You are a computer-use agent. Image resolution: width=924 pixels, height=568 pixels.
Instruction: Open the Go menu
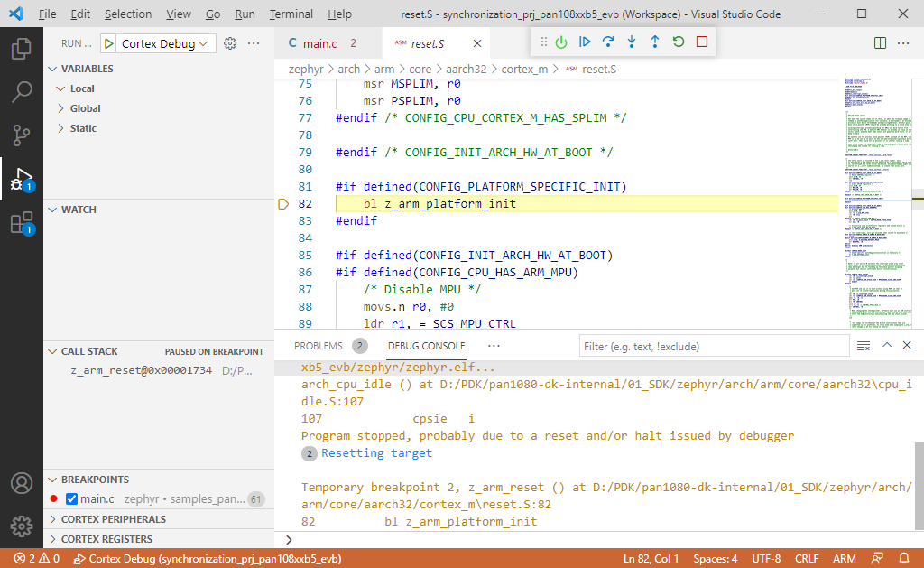pyautogui.click(x=213, y=14)
